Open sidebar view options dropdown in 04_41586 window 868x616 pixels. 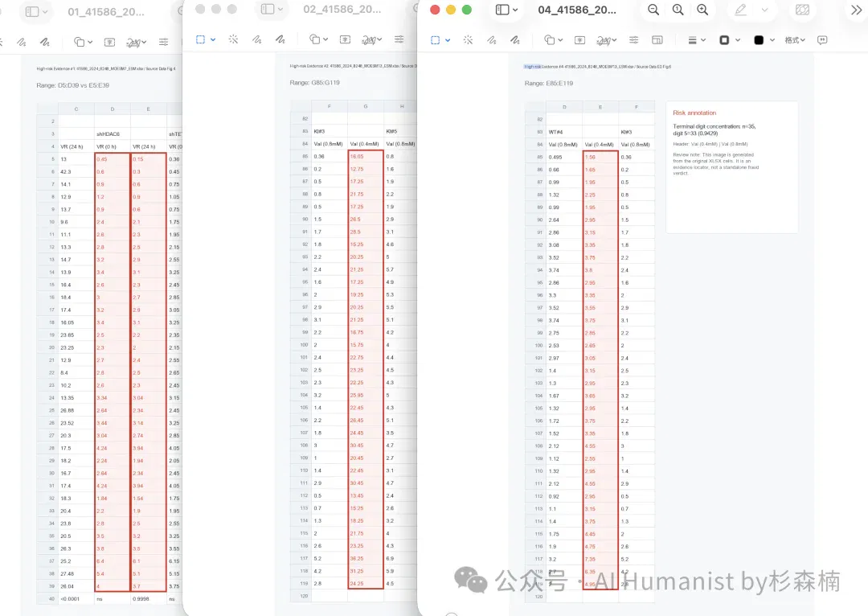click(x=515, y=10)
